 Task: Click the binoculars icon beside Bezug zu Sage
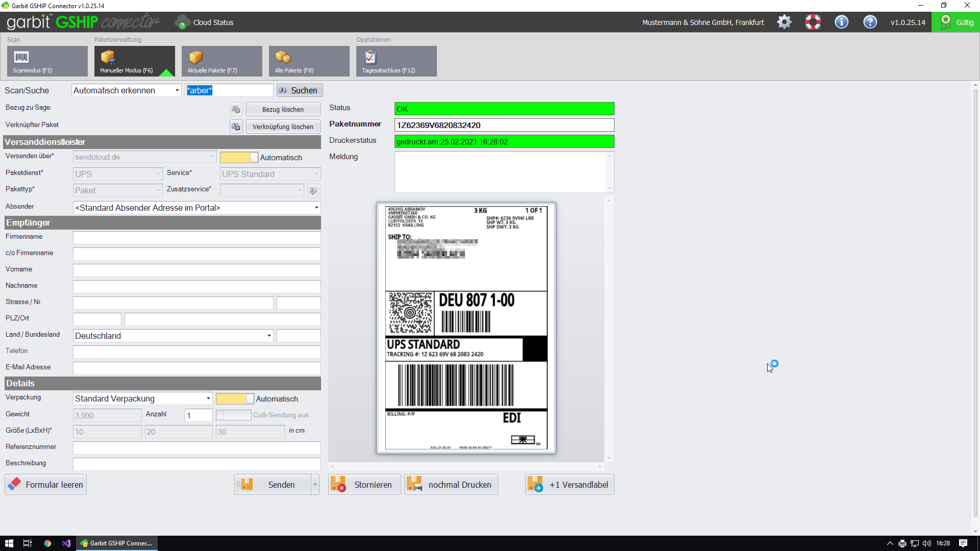tap(236, 109)
